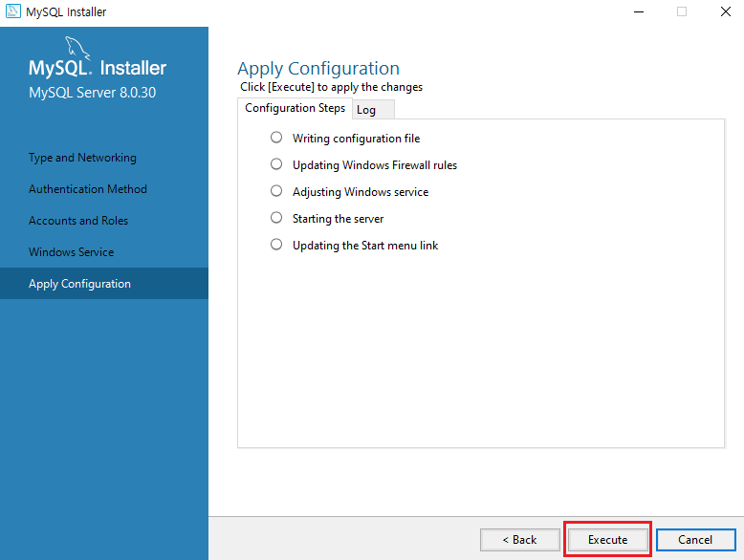Click the 'Adjusting Windows service' text
The height and width of the screenshot is (560, 744).
[361, 192]
